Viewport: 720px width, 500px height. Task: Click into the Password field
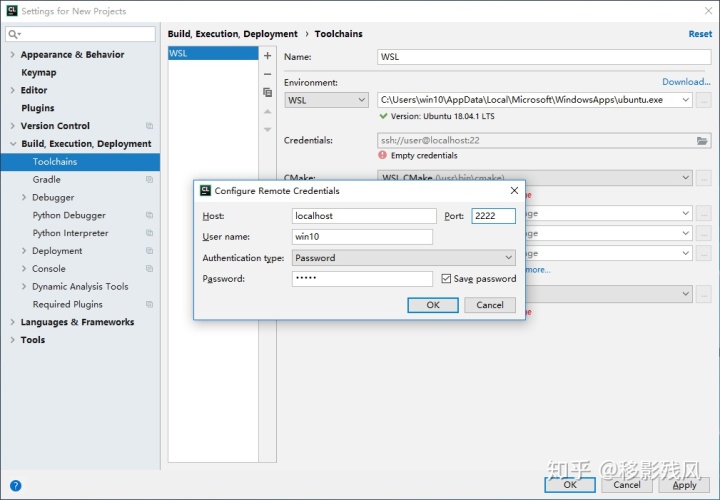[362, 279]
